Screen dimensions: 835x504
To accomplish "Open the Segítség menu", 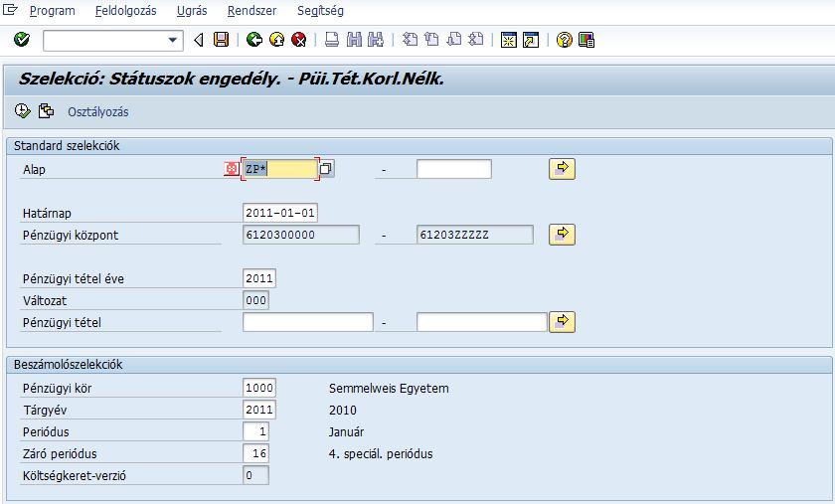I will [x=320, y=11].
